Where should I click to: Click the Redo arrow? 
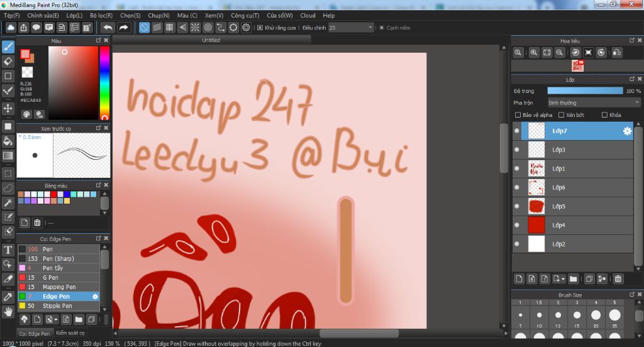123,28
